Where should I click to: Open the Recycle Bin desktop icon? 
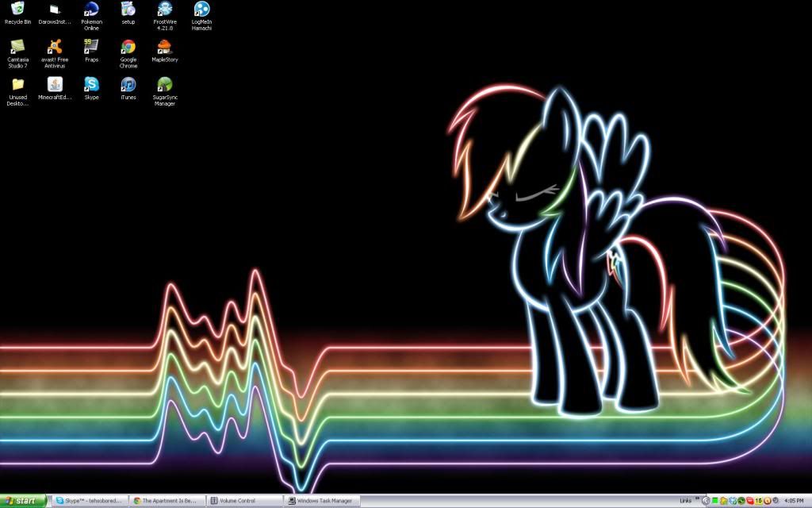[17, 10]
